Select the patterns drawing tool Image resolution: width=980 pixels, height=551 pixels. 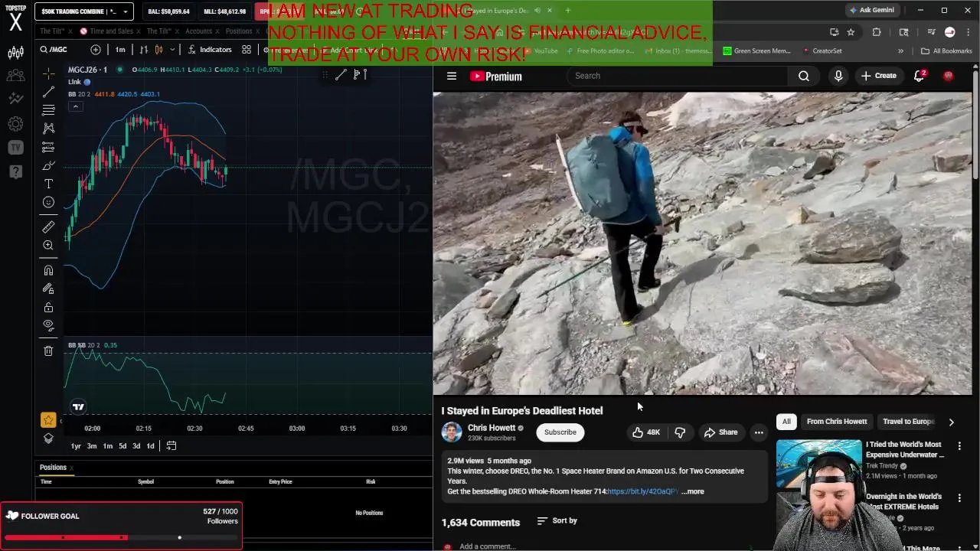tap(48, 129)
